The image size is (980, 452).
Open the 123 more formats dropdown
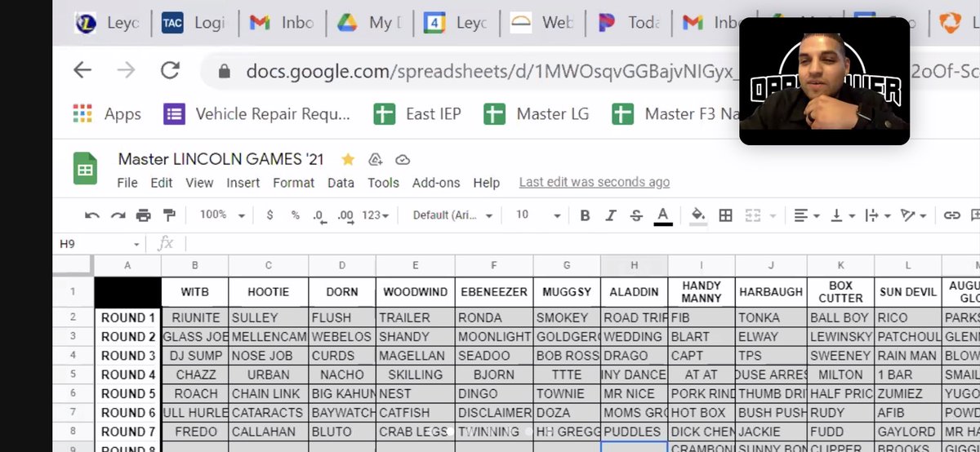[x=375, y=215]
